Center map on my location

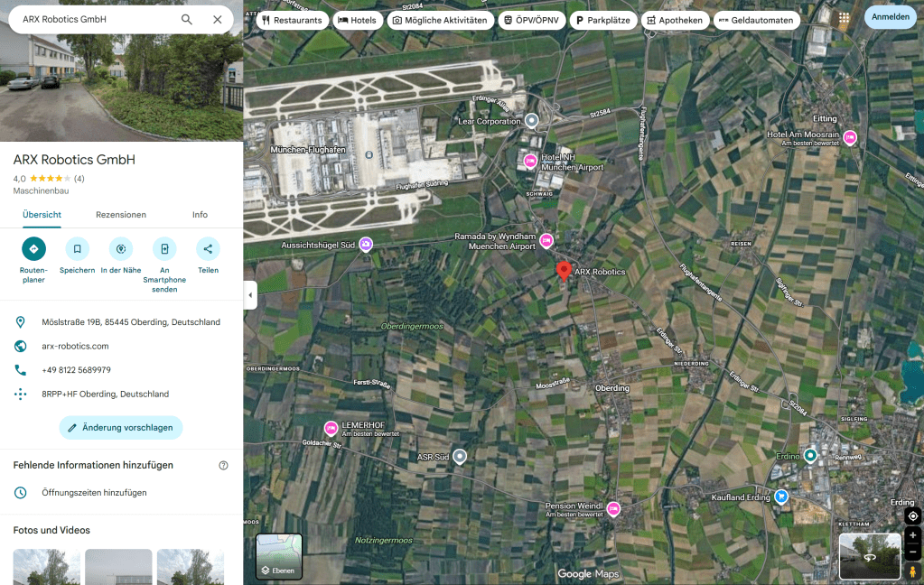[912, 515]
